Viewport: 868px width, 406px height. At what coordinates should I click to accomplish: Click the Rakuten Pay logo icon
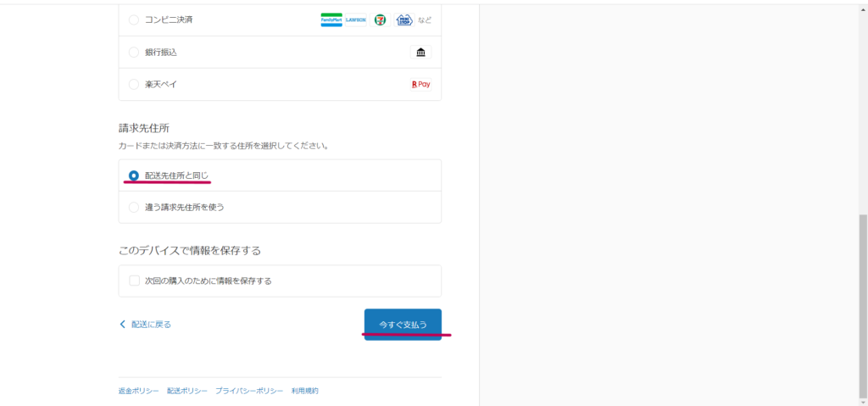tap(420, 85)
